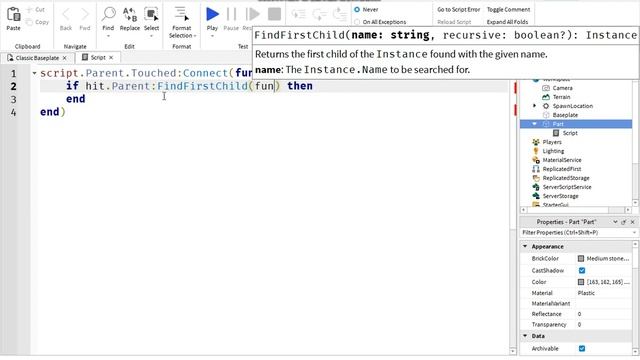Click the Copy button in Clipboard group
The height and width of the screenshot is (360, 640).
37,22
